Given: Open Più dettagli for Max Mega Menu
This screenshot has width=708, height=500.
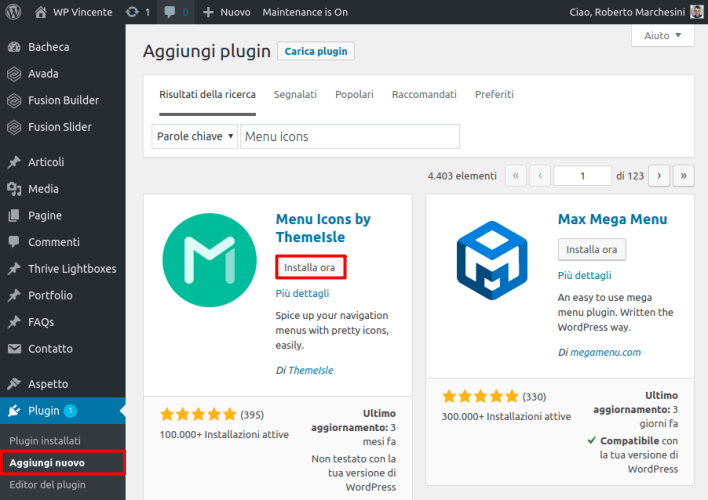Looking at the screenshot, I should [x=584, y=276].
